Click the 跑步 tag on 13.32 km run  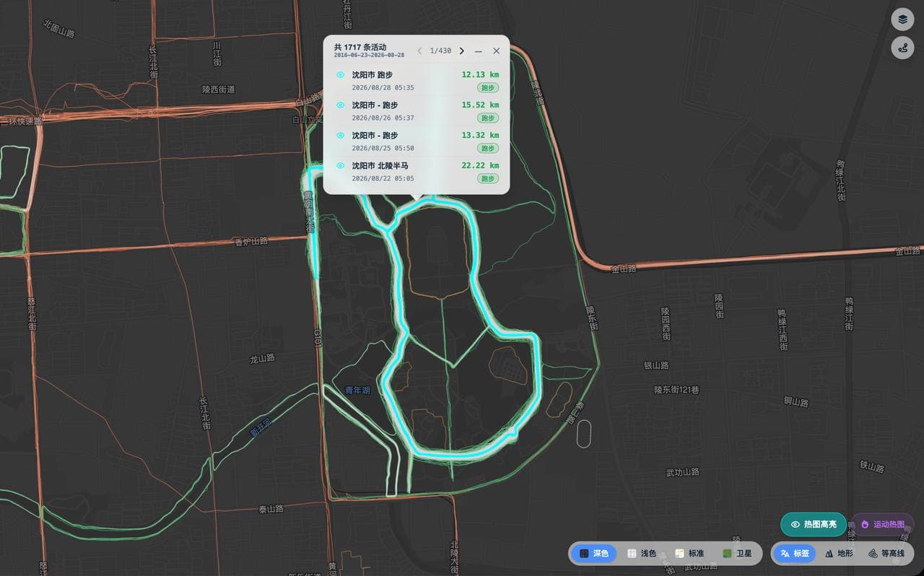pos(488,148)
